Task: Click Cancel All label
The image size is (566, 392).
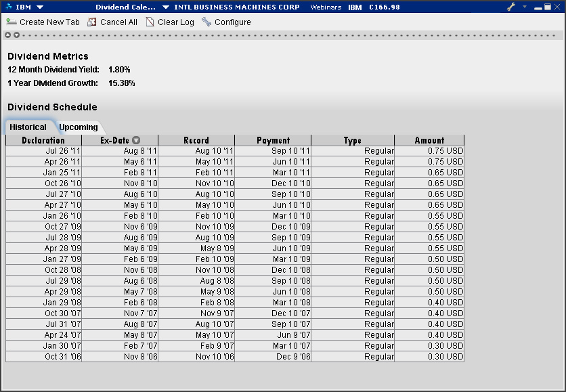Action: 118,22
